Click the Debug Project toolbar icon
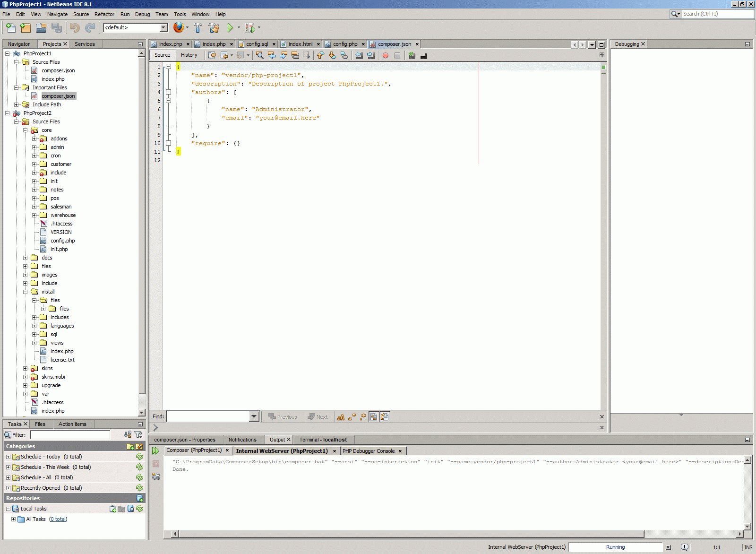This screenshot has height=554, width=756. pos(249,27)
